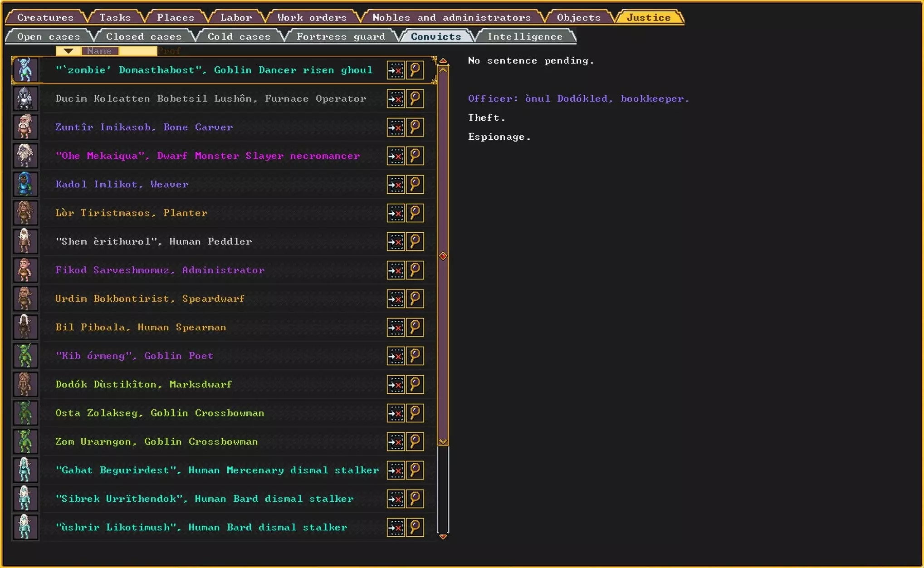Click portrait of zombie Domasthabost goblin

25,70
